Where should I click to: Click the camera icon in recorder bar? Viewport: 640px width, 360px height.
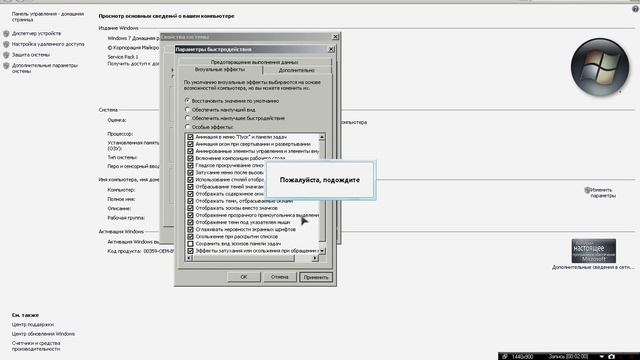[x=611, y=356]
